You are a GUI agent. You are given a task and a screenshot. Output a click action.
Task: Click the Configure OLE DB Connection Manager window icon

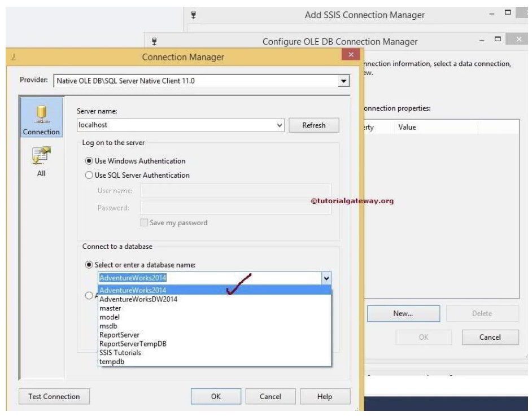tap(154, 41)
